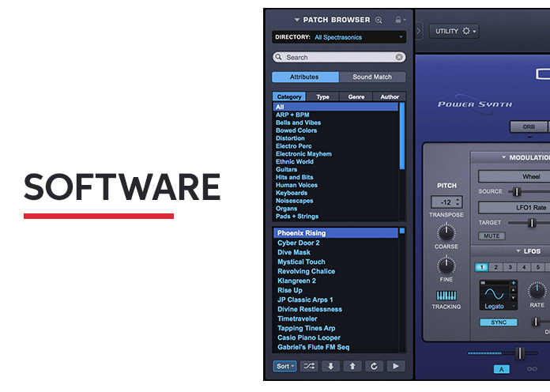Adjust the Coarse pitch knob
This screenshot has height=392, width=550.
click(x=446, y=232)
